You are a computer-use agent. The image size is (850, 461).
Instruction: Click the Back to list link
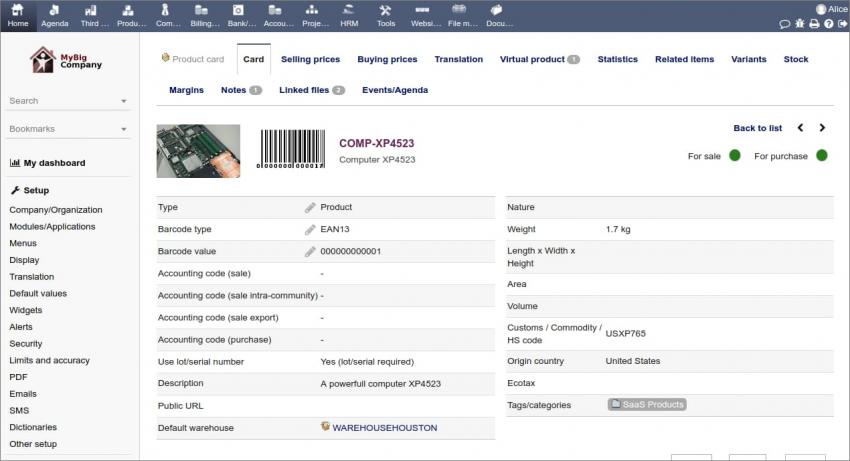point(757,128)
